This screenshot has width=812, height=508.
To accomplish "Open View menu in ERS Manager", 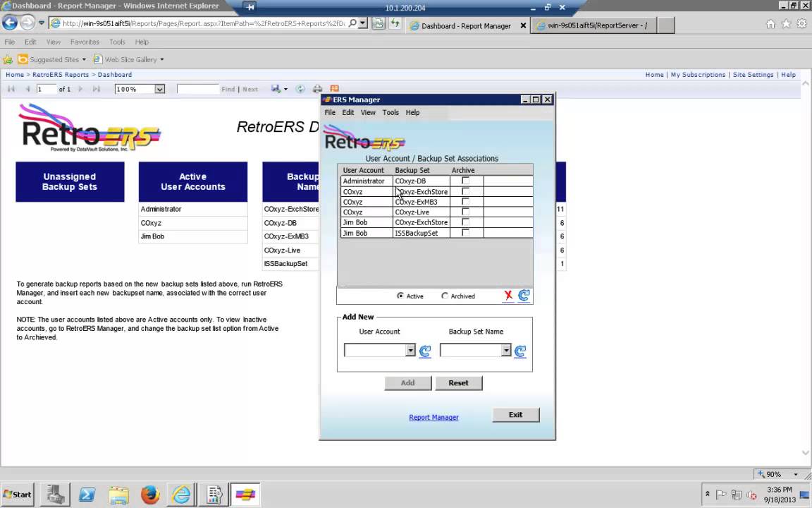I will pyautogui.click(x=368, y=112).
